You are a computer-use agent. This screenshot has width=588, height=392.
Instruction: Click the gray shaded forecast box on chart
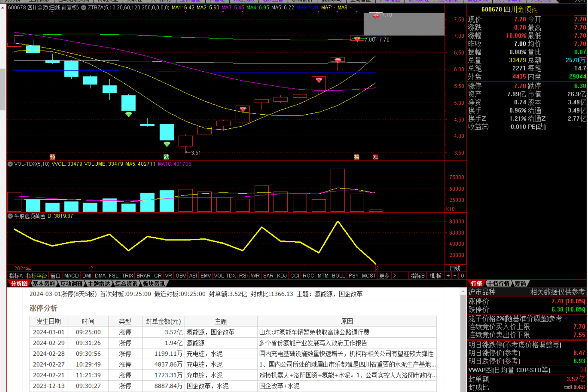click(404, 24)
